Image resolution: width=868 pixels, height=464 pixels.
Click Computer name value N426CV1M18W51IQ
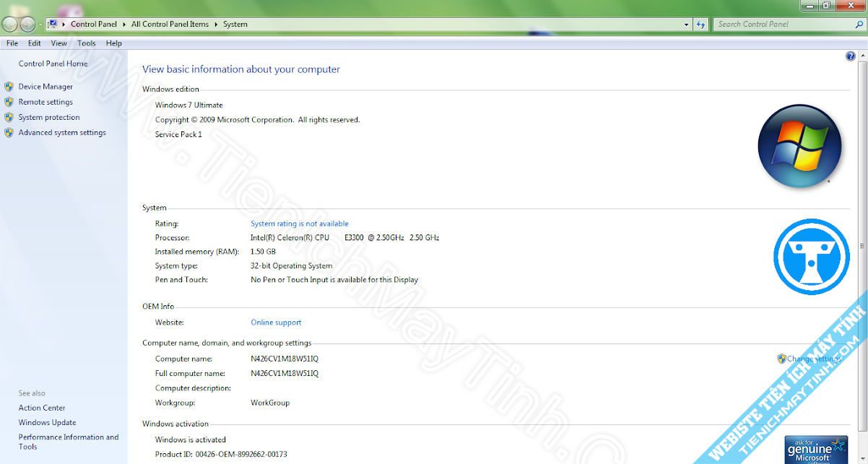285,359
